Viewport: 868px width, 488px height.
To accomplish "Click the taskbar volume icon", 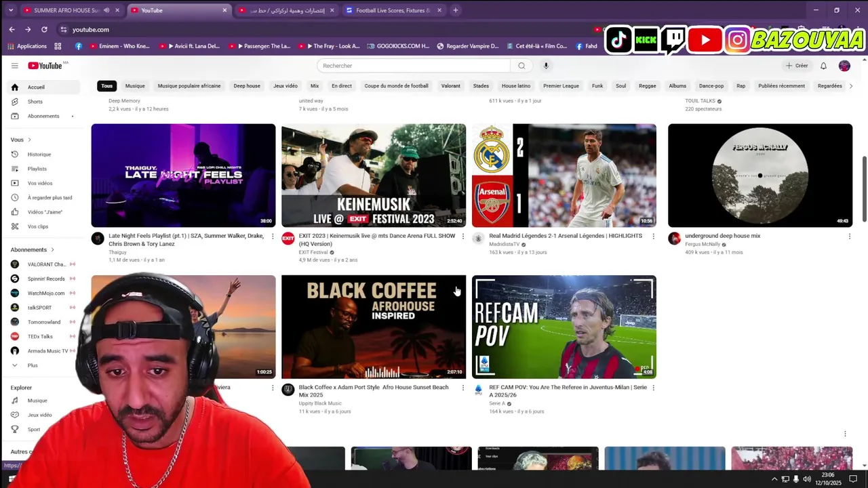I will point(807,479).
